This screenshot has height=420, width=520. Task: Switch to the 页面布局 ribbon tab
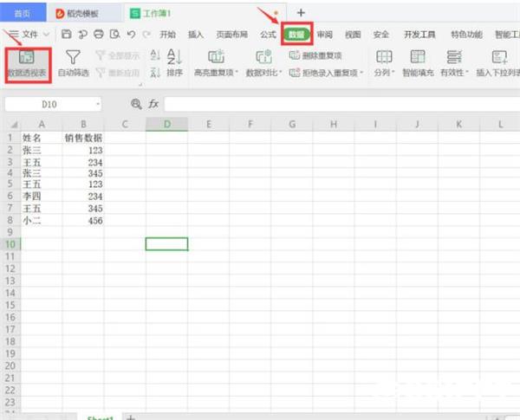[x=232, y=34]
